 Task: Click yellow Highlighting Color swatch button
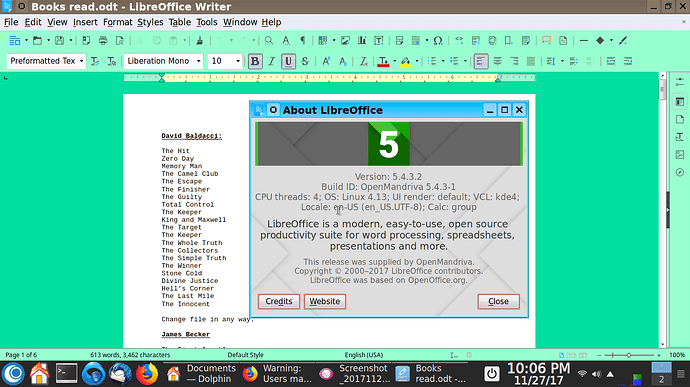[x=406, y=61]
